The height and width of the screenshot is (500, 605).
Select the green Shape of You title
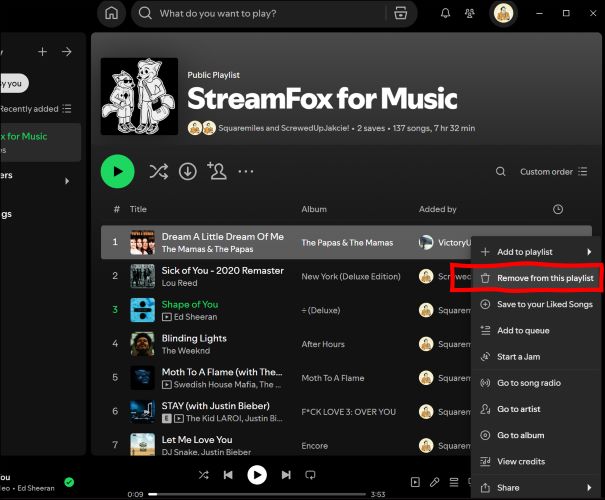190,304
